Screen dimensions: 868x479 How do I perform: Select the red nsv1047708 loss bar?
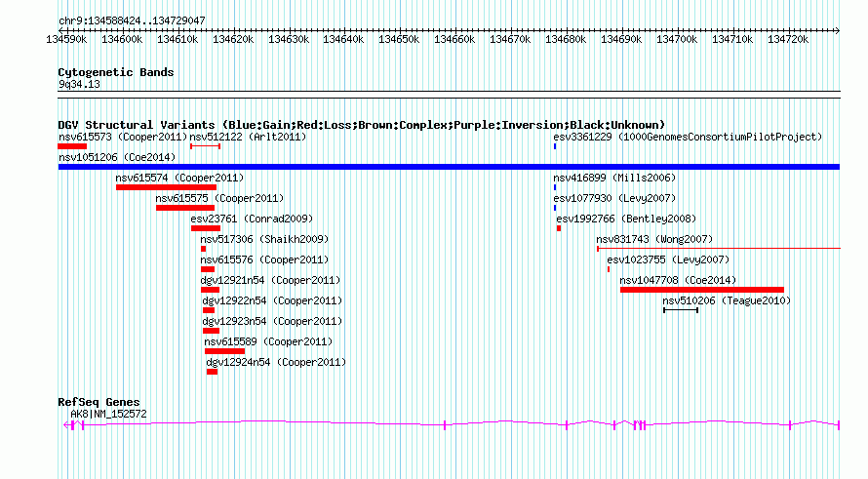click(702, 290)
